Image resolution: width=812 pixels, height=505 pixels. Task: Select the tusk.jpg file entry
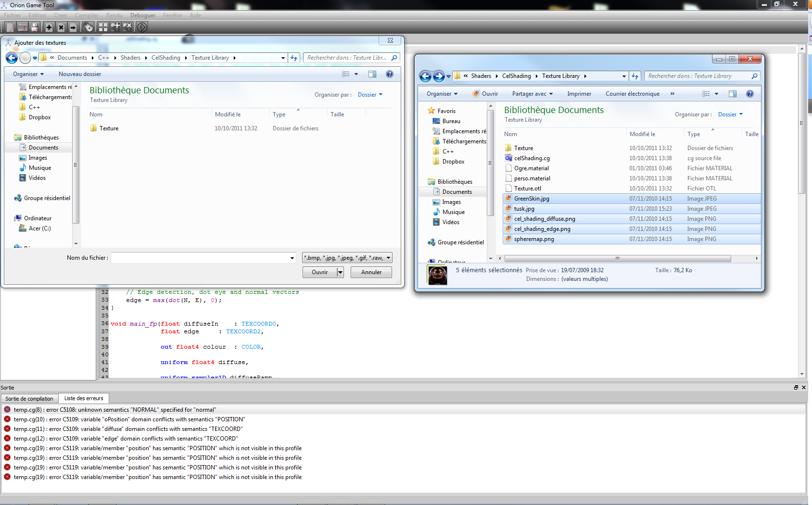click(x=524, y=208)
